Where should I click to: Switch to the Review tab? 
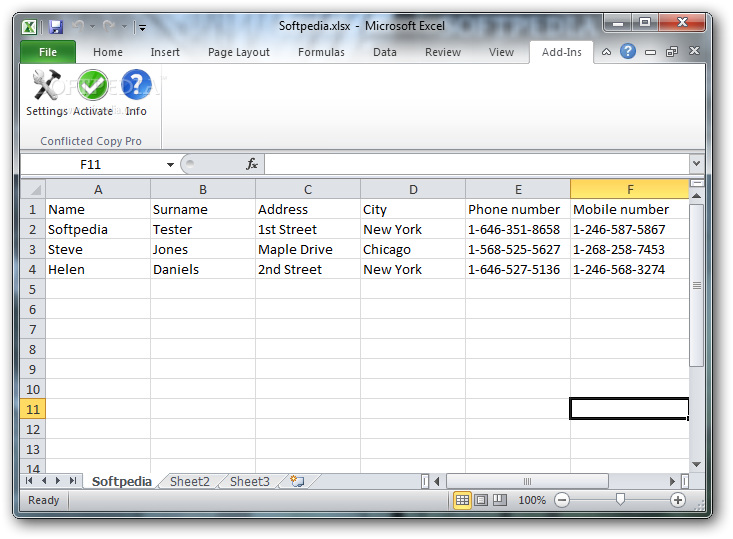pos(443,52)
